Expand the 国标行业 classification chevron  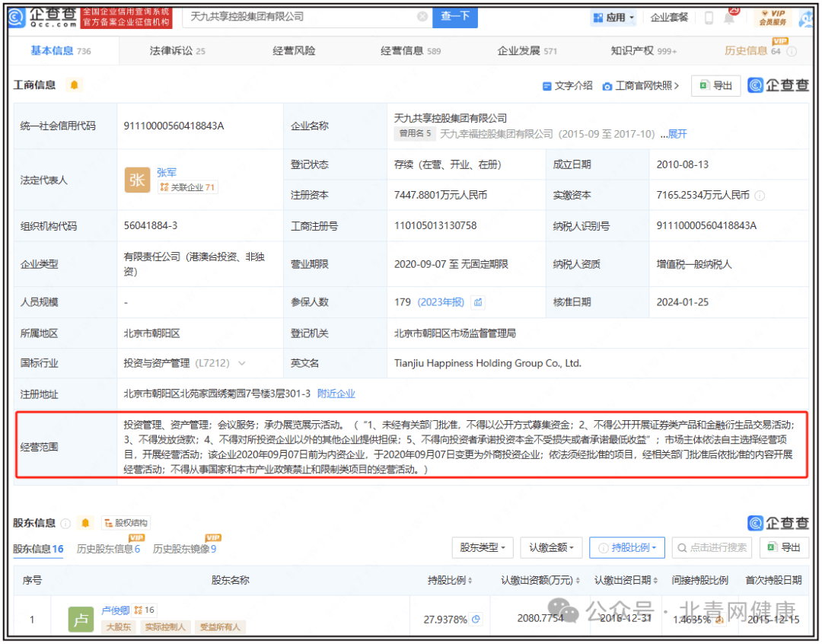[x=242, y=363]
